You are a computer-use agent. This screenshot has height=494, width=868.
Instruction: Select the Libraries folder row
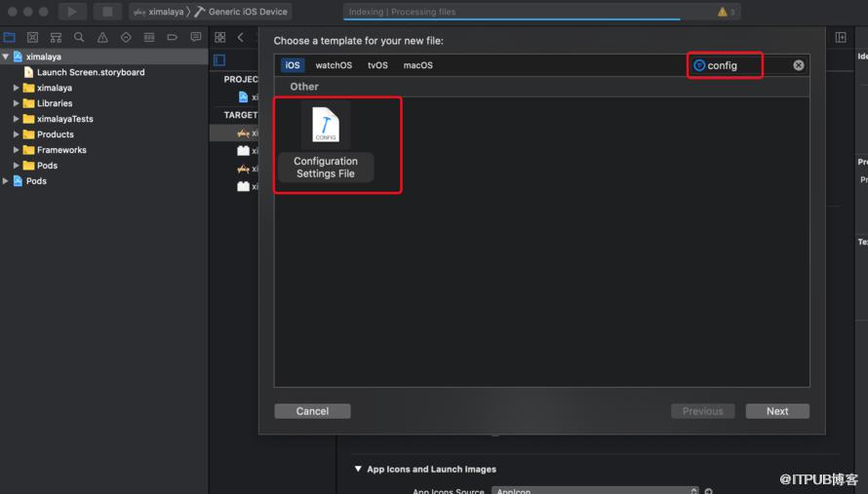[x=104, y=103]
